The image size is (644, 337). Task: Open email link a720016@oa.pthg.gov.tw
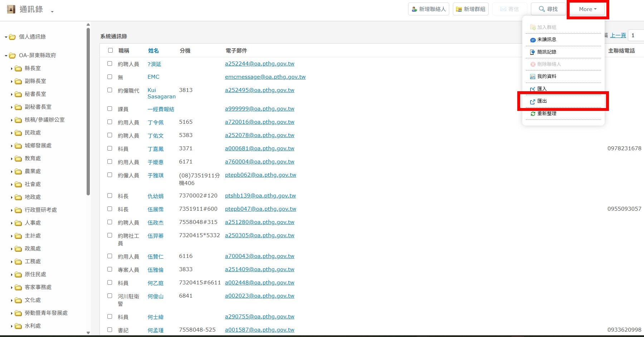[260, 122]
